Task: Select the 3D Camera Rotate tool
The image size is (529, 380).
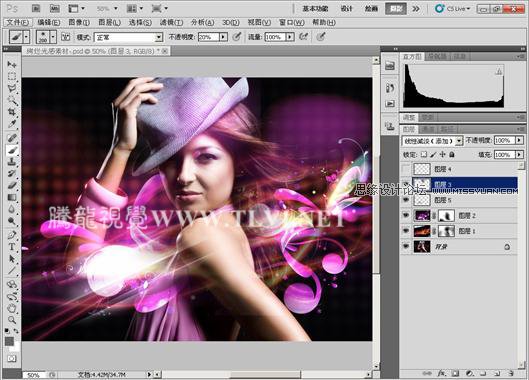Action: [x=12, y=297]
